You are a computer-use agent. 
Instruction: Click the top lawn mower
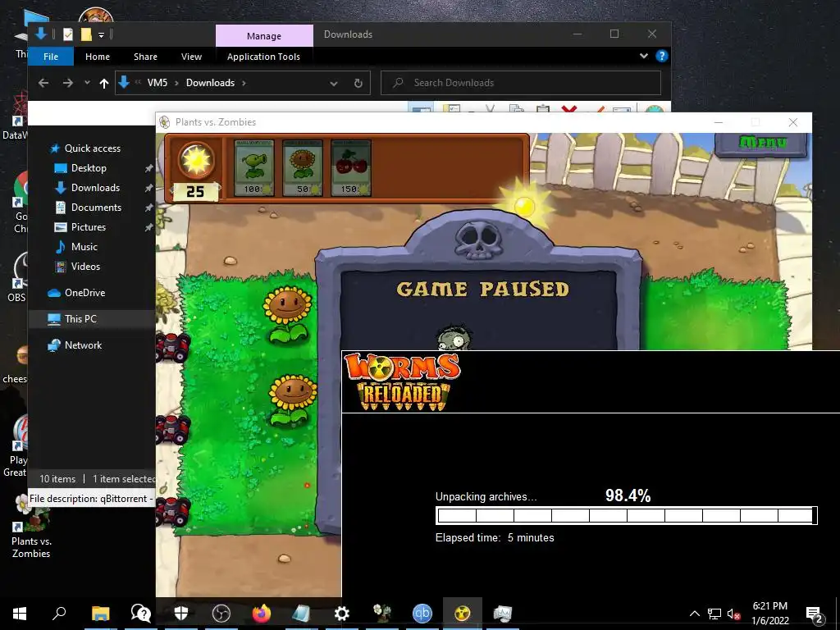tap(173, 347)
